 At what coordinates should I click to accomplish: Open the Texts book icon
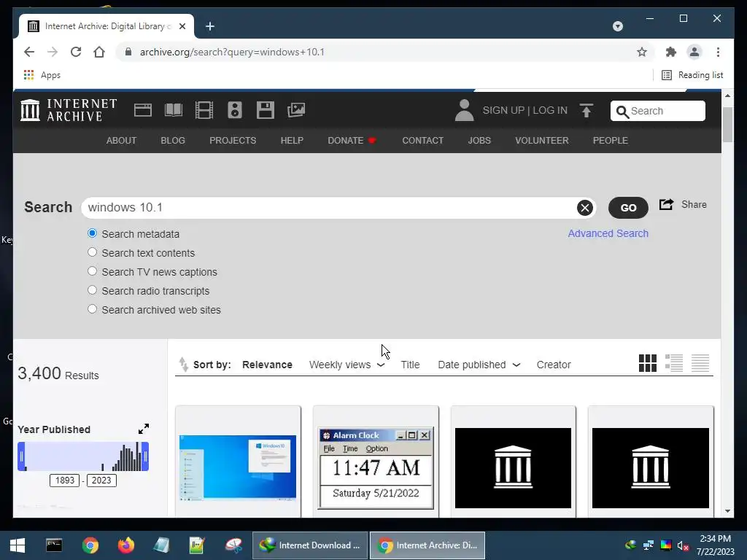click(x=174, y=110)
